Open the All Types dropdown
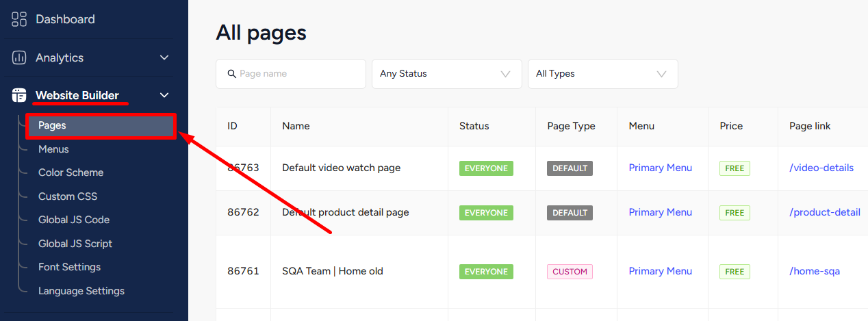This screenshot has width=868, height=321. (x=603, y=74)
